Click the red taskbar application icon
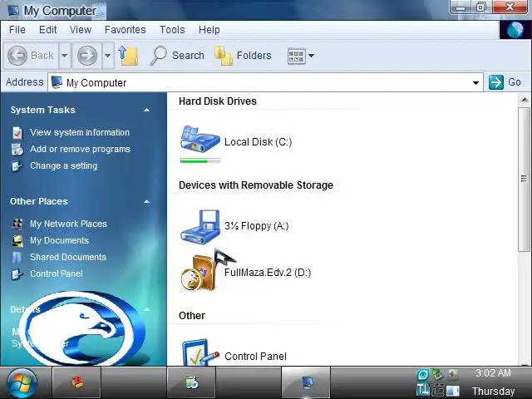Image resolution: width=532 pixels, height=399 pixels. [x=76, y=382]
